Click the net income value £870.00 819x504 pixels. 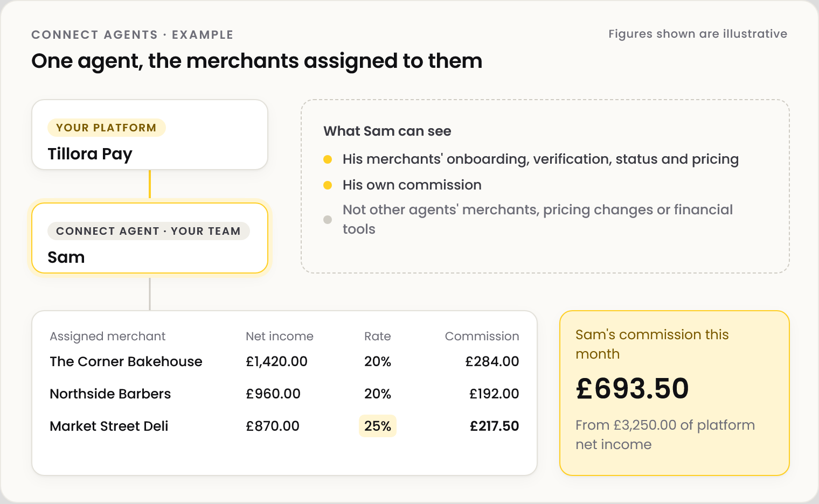(273, 426)
